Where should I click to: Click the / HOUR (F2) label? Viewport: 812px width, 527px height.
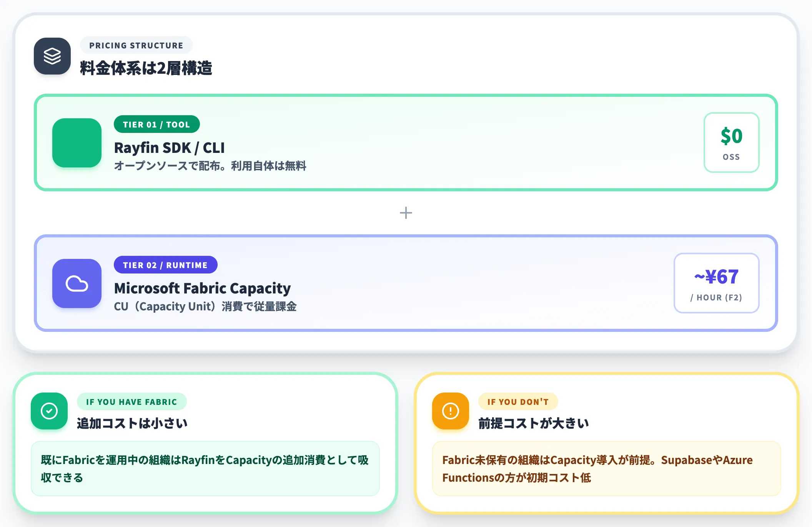pos(716,298)
